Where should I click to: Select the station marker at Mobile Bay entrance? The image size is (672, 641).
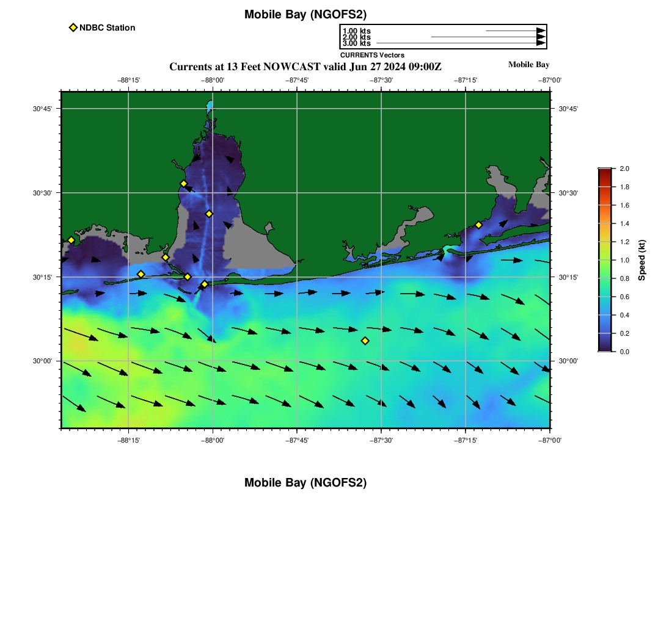(x=205, y=284)
